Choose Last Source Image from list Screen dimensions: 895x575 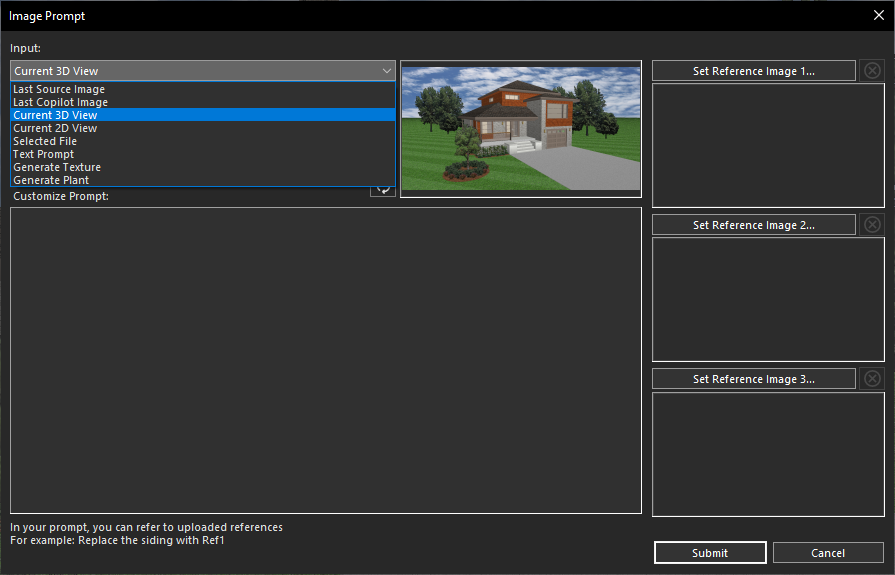tap(203, 89)
